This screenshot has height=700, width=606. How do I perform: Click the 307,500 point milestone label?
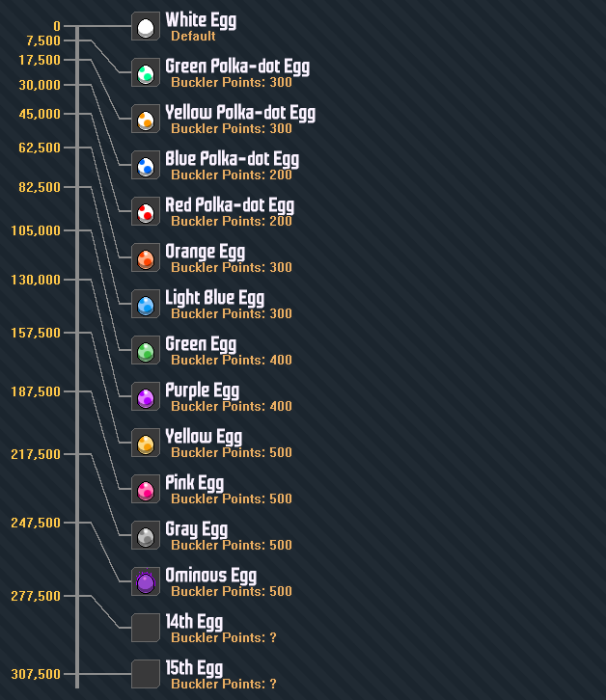tap(36, 674)
